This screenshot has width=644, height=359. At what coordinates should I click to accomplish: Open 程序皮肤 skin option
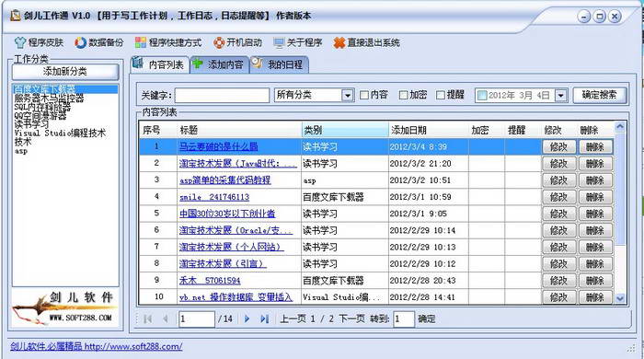(39, 42)
